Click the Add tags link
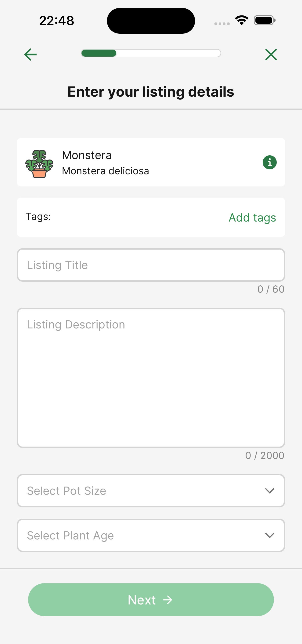Viewport: 302px width, 644px height. click(252, 218)
